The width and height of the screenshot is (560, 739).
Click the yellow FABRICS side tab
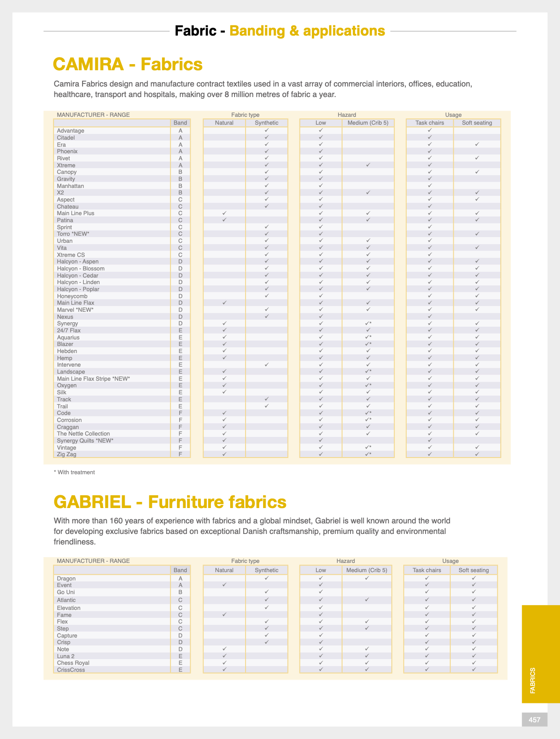pos(540,653)
